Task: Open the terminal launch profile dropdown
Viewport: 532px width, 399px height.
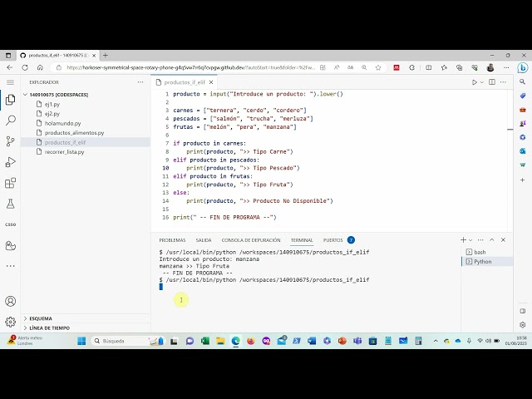Action: (470, 240)
